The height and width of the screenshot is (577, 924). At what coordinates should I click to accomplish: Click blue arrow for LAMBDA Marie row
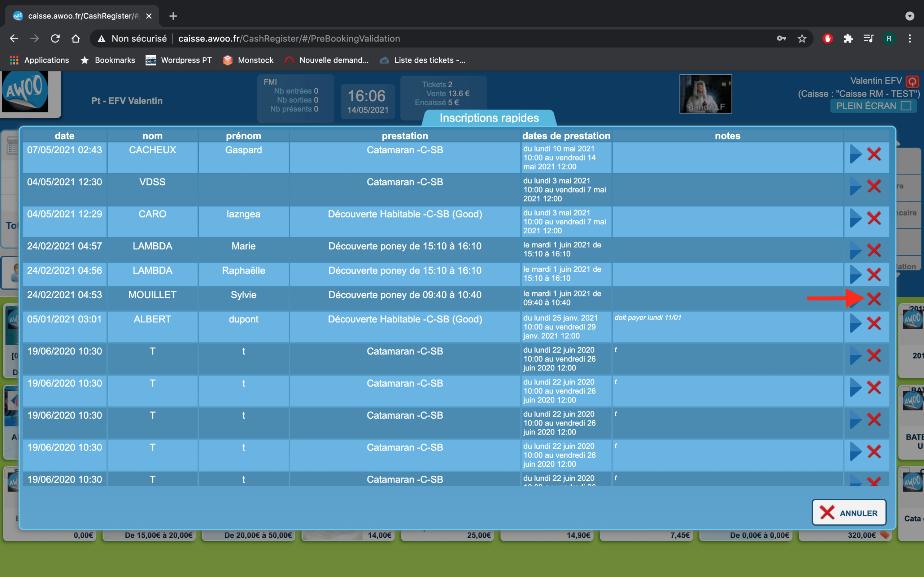(x=855, y=250)
